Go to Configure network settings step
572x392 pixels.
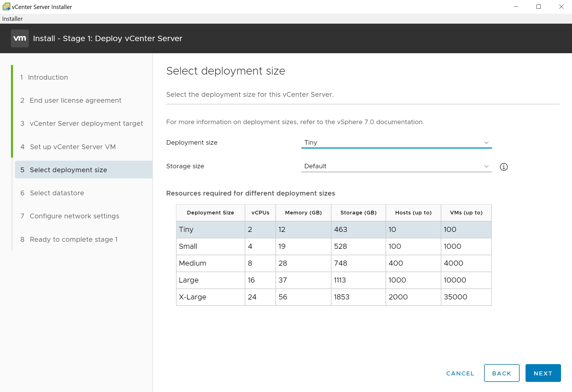click(70, 216)
